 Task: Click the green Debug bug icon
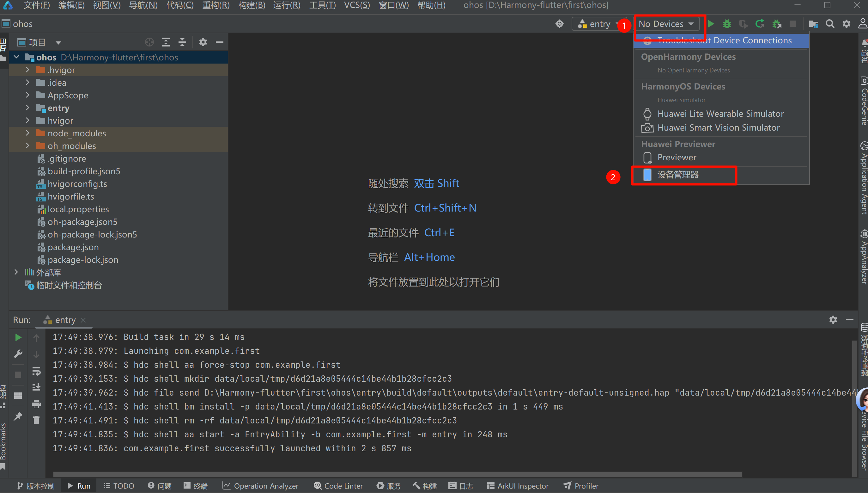pos(727,24)
